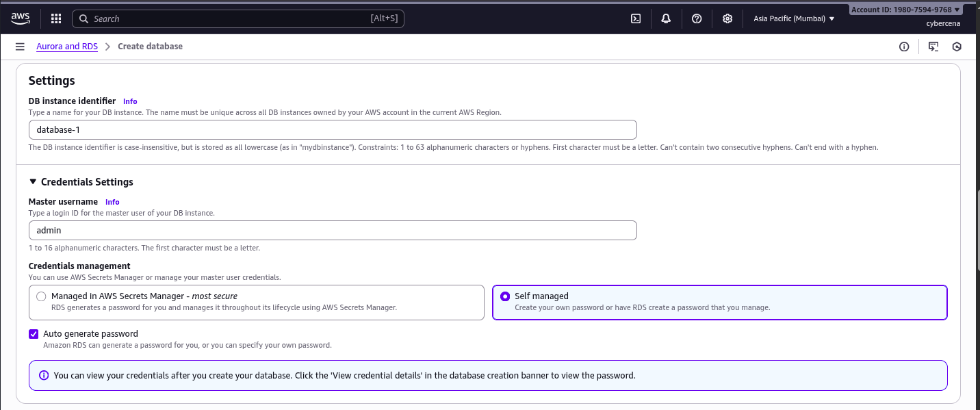Click the Settings heading
The image size is (980, 410).
click(51, 81)
